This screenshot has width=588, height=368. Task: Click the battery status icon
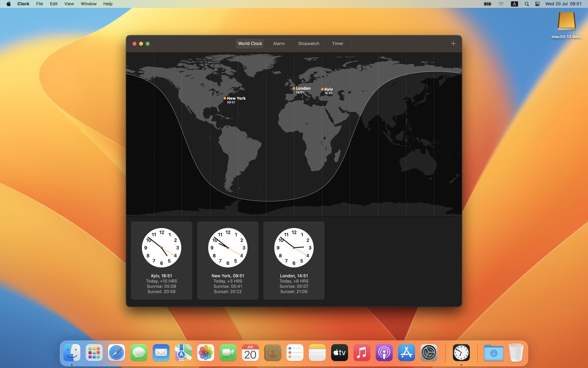(x=488, y=4)
